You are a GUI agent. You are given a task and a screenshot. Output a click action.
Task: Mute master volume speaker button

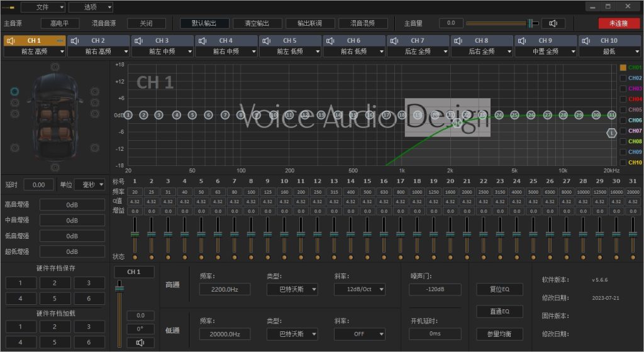(553, 23)
